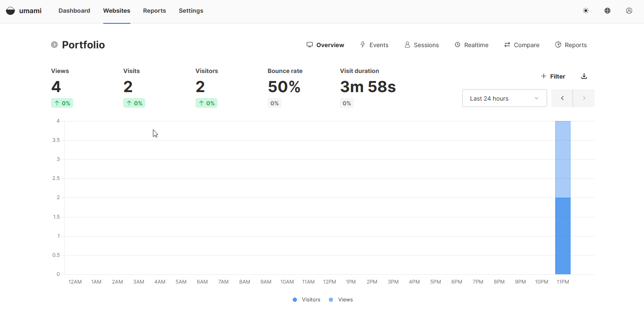Viewport: 644px width, 312px height.
Task: Open the Dashboard menu item
Action: tap(74, 11)
